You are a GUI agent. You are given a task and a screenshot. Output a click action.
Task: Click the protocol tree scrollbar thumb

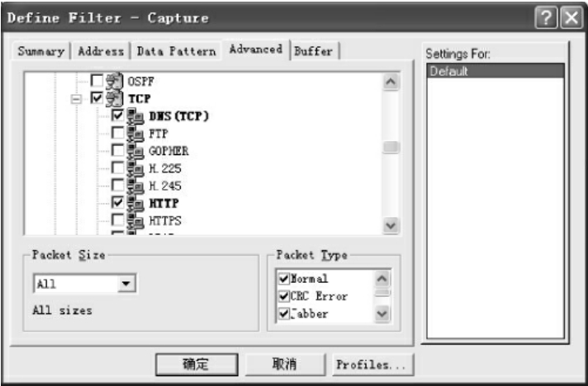391,147
